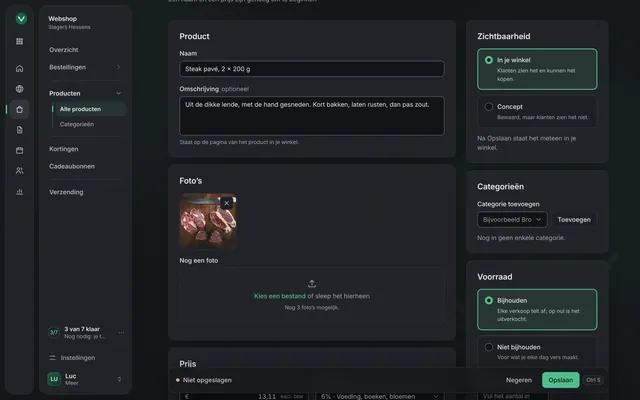Click the Webshop header title

tap(62, 19)
